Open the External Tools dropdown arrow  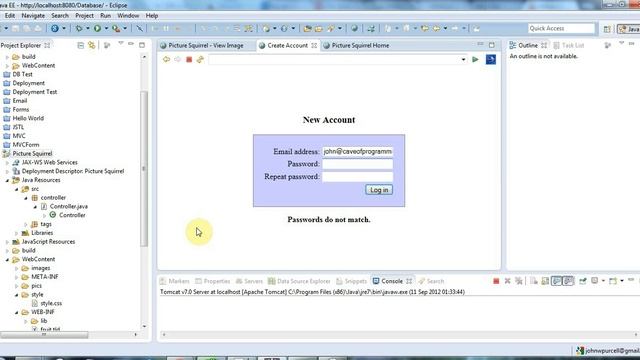click(x=125, y=28)
